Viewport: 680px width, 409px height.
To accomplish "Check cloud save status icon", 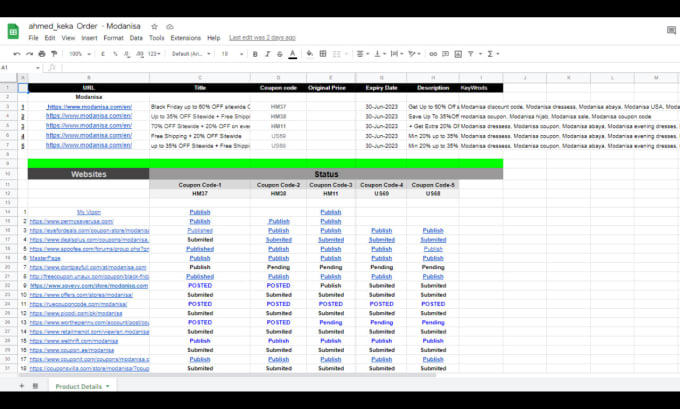I will point(170,26).
